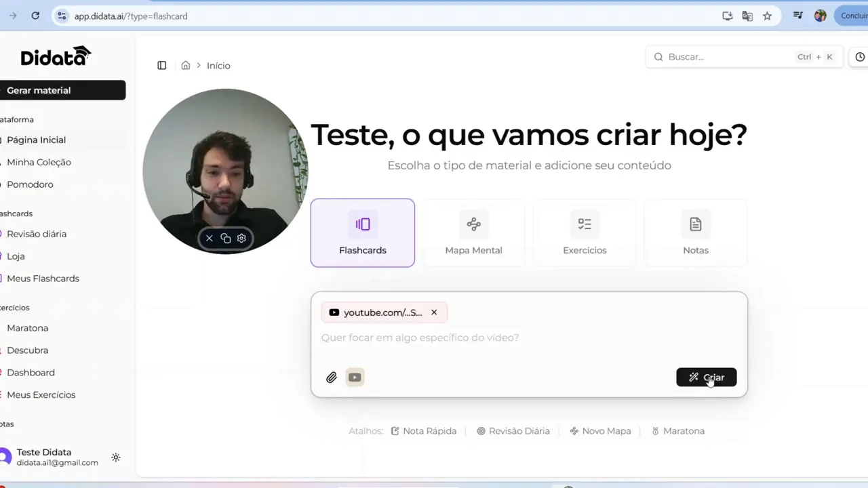Click the home icon in the breadcrumb
This screenshot has height=488, width=868.
pos(186,65)
